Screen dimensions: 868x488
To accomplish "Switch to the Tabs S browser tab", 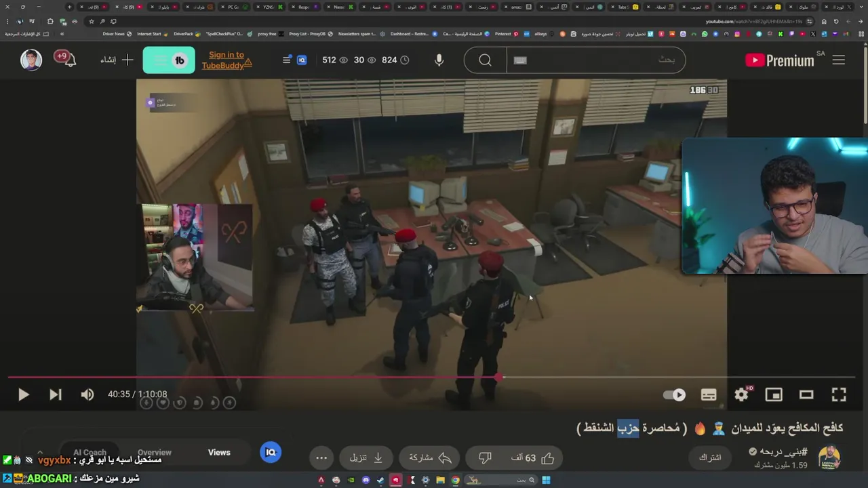I will click(623, 7).
